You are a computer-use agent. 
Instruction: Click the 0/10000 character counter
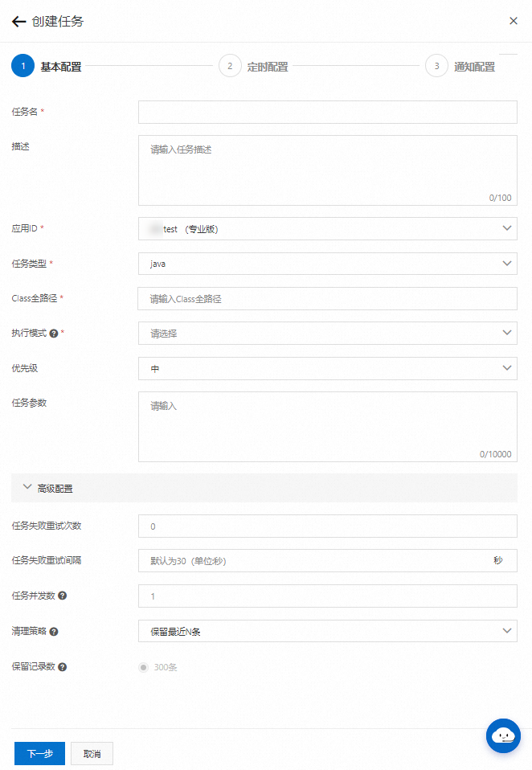(496, 454)
